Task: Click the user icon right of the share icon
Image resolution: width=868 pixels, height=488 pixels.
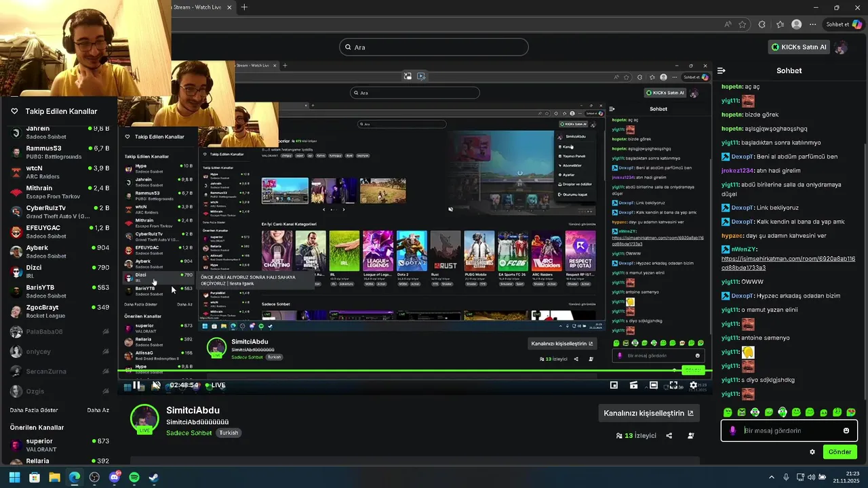Action: tap(691, 436)
